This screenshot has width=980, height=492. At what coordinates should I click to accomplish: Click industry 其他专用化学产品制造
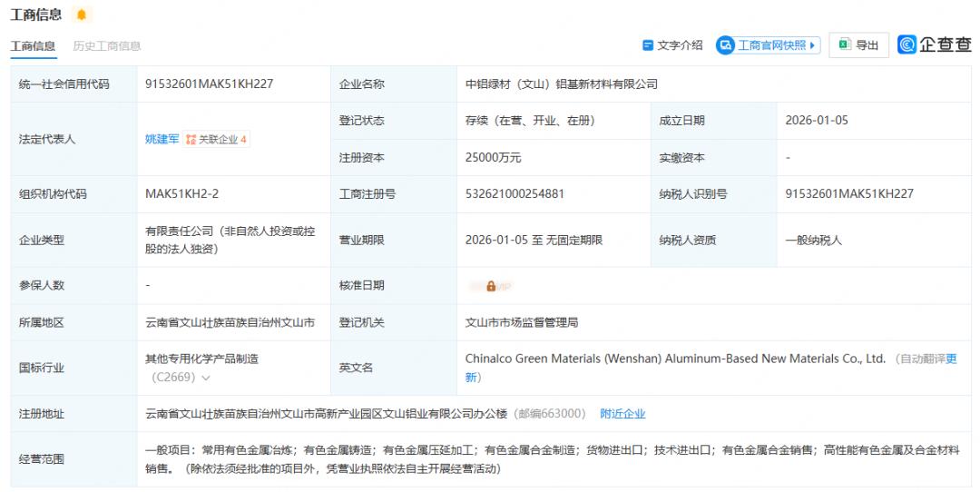tap(201, 359)
